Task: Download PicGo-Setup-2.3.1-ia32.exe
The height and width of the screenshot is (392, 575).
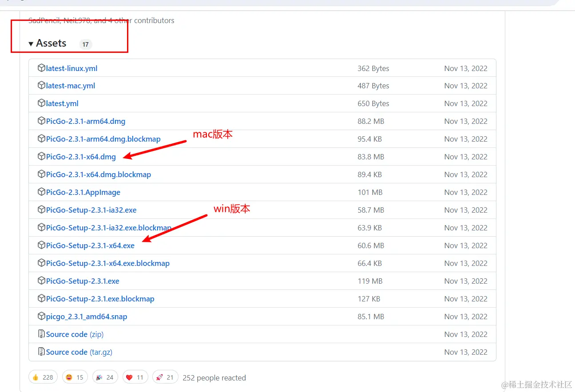Action: tap(91, 210)
